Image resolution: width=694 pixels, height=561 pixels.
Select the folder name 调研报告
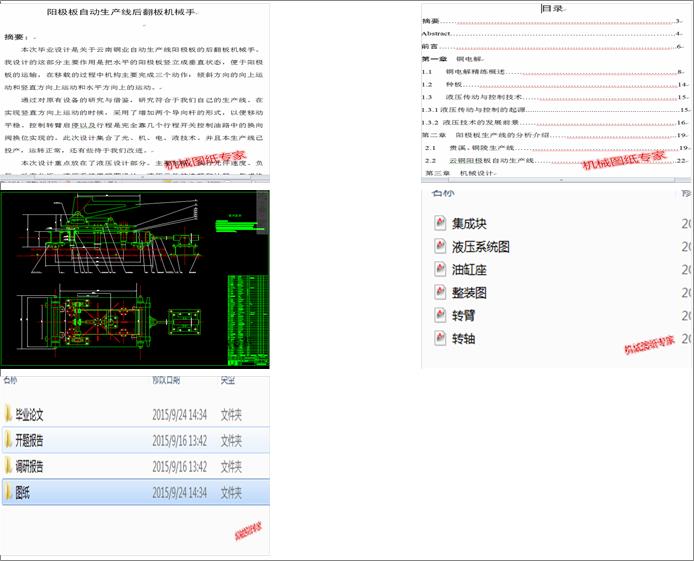29,466
